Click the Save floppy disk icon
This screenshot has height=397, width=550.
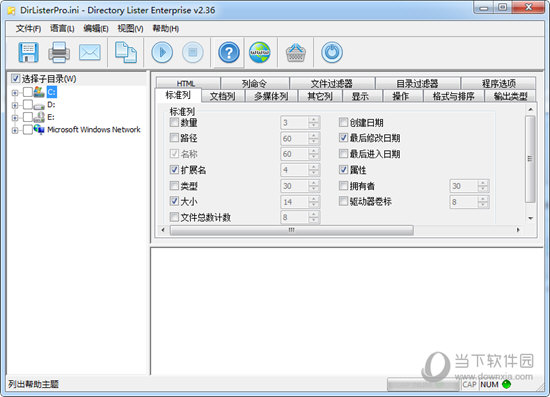tap(28, 52)
